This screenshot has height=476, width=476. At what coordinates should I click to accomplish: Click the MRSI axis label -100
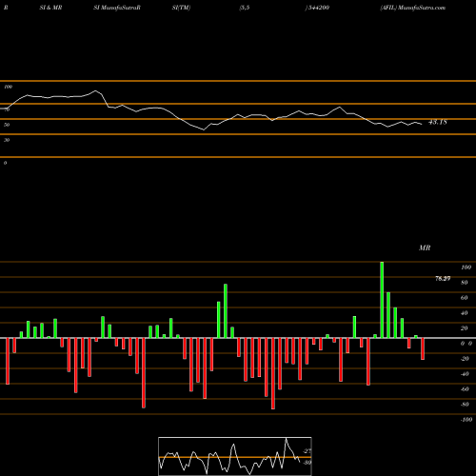coord(466,420)
